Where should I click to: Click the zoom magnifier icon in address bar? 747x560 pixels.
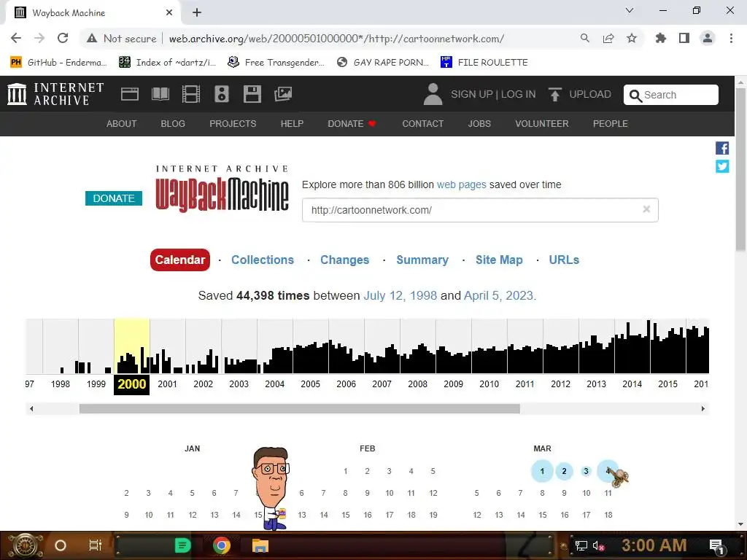(x=585, y=38)
